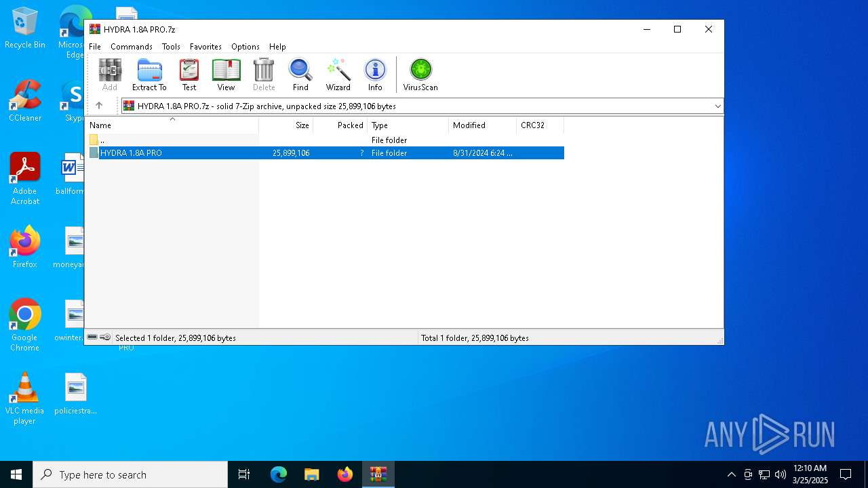
Task: Sort the list by the Name column
Action: [x=172, y=125]
